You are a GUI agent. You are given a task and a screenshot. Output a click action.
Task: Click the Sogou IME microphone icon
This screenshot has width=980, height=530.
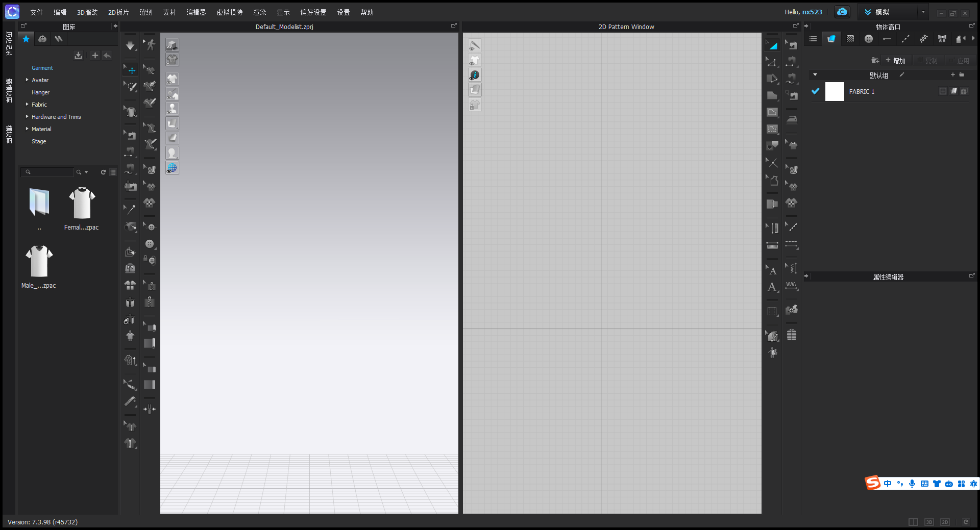pos(912,484)
